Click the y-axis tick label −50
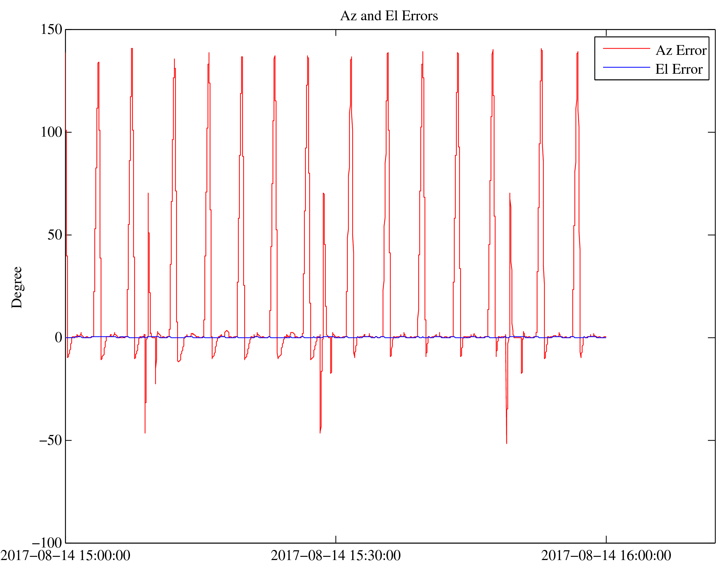 click(51, 440)
